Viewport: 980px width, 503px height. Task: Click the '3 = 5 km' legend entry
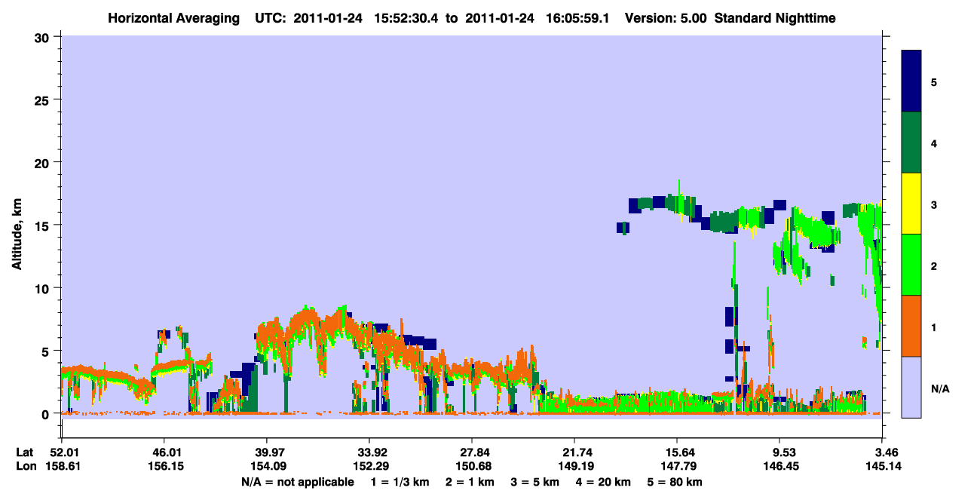point(536,482)
